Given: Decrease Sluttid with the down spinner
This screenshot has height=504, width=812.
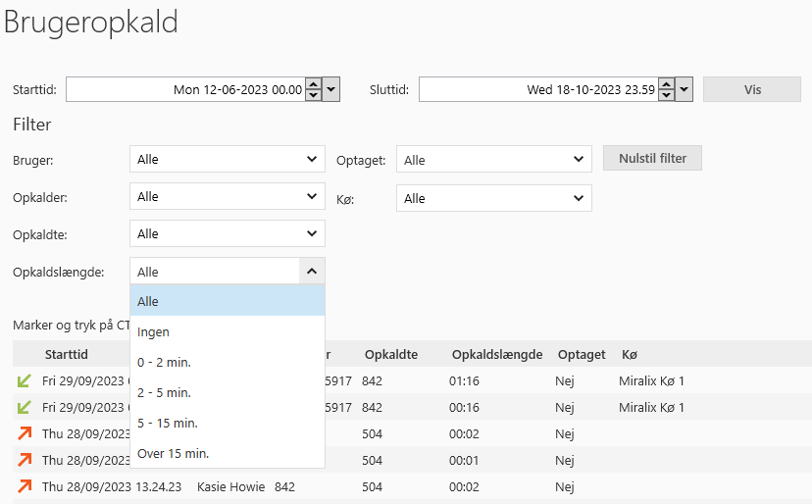Looking at the screenshot, I should tap(666, 95).
